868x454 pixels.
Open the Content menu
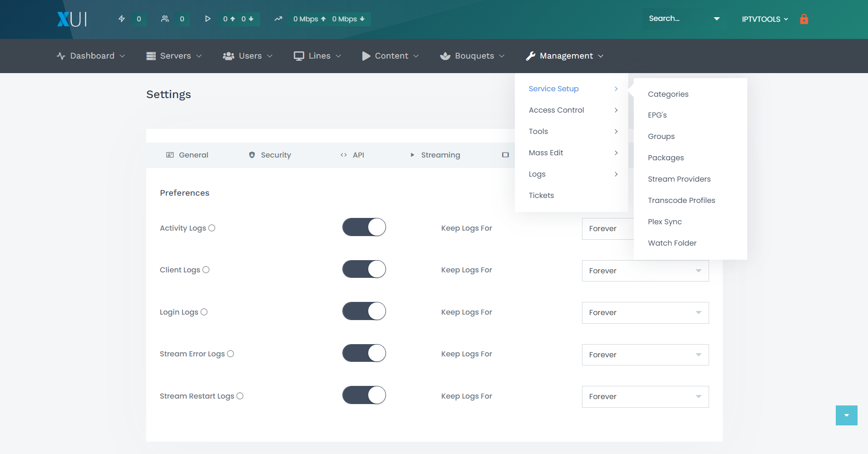point(390,56)
